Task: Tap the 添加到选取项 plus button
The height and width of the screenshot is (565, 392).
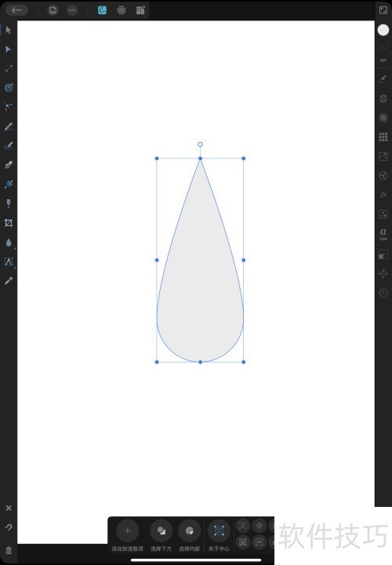Action: coord(128,530)
